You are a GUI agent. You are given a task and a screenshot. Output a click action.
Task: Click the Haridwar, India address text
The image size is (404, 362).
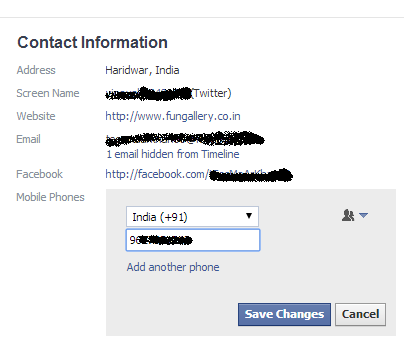[142, 70]
